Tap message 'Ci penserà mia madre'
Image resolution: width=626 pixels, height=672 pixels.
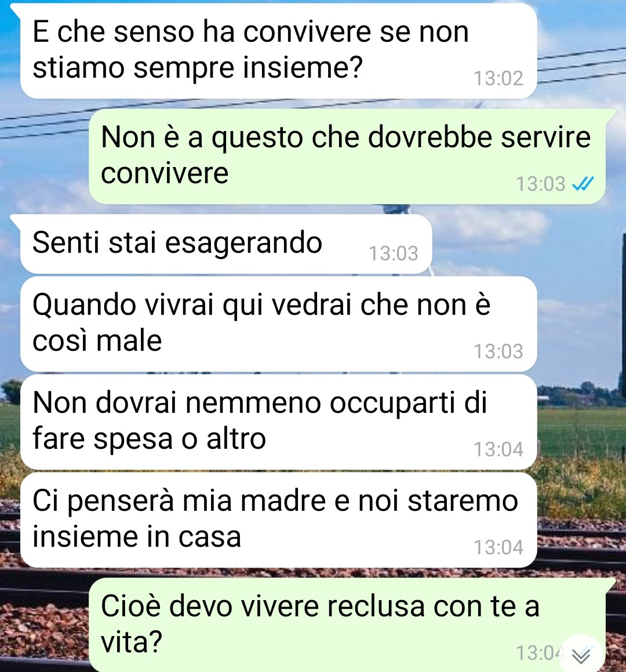pos(278,520)
